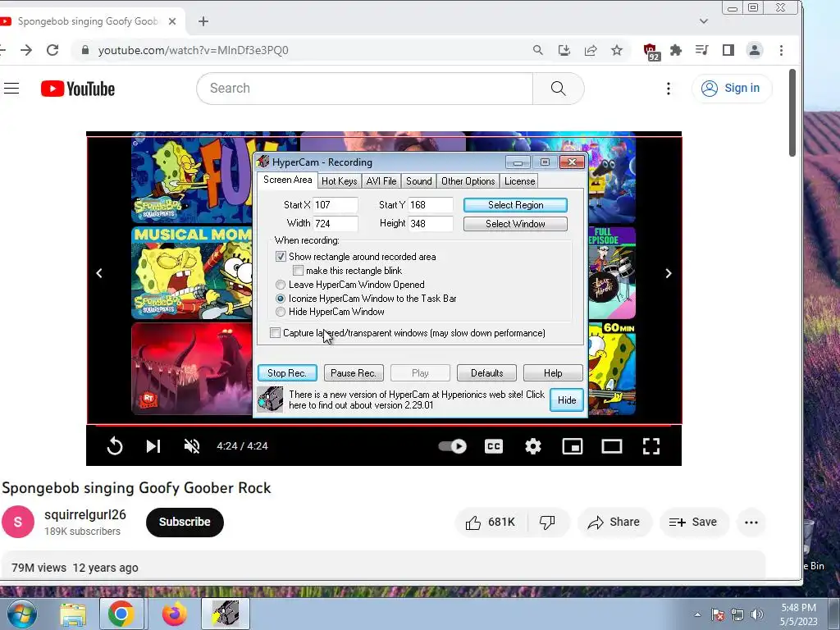The height and width of the screenshot is (630, 840).
Task: Bookmark this page with the star icon
Action: (x=617, y=50)
